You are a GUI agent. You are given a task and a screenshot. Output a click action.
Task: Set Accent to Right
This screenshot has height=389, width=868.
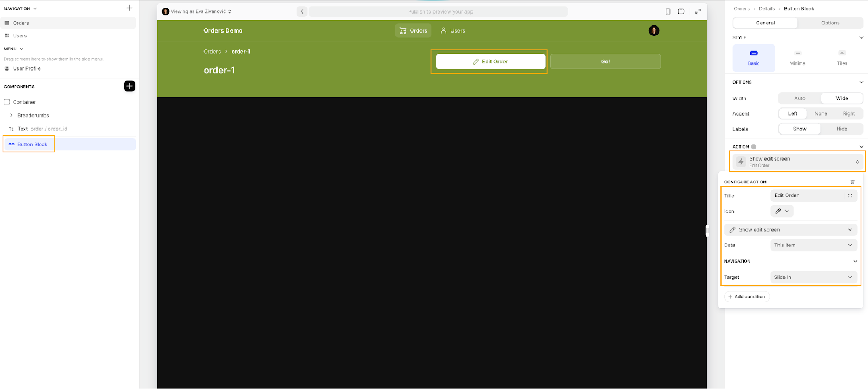849,113
